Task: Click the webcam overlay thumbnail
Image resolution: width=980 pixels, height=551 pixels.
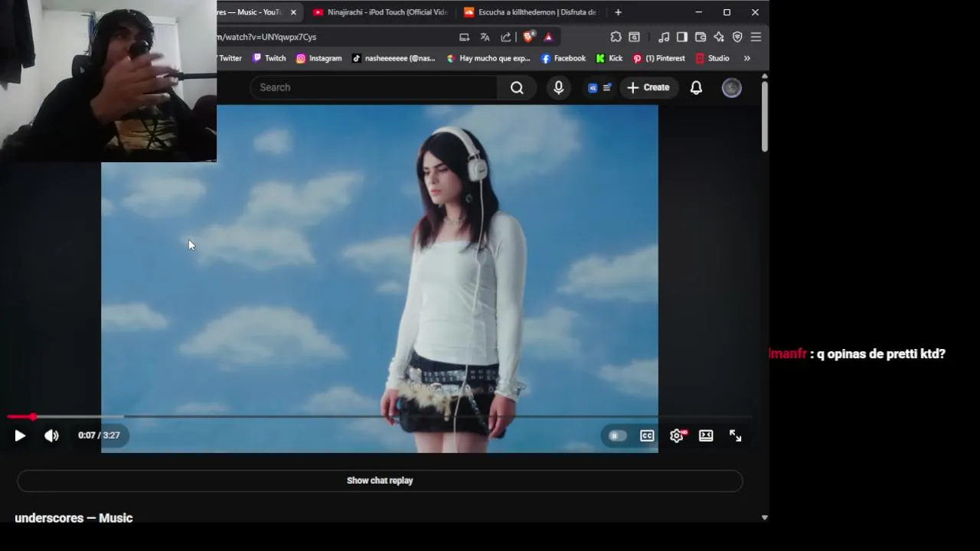Action: click(x=108, y=80)
